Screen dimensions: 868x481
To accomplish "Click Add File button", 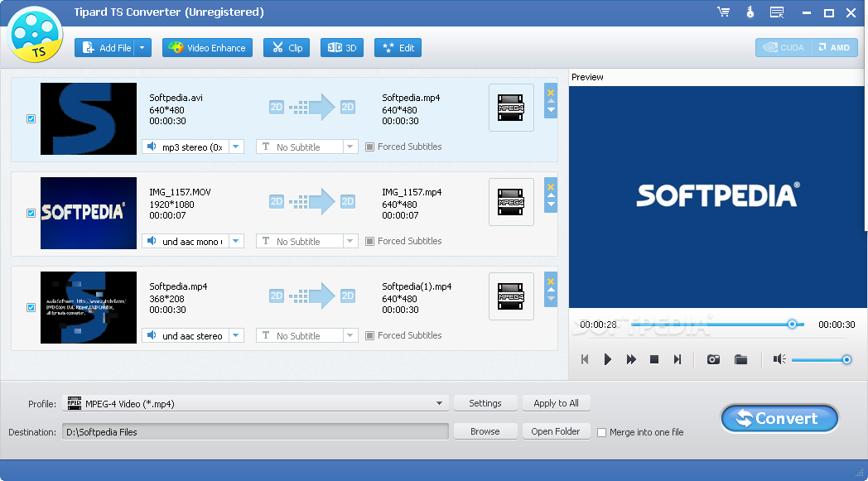I will pyautogui.click(x=106, y=47).
